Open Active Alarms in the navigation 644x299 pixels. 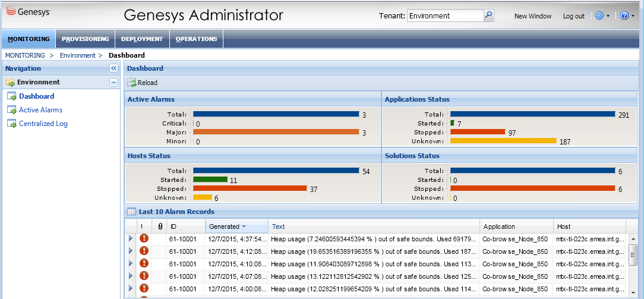coord(40,109)
